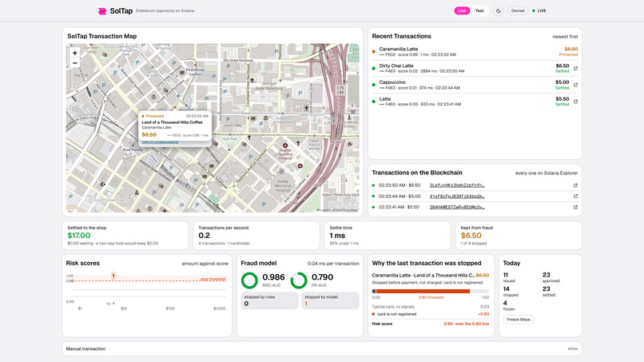
Task: Click the 11 issued count in Today
Action: (x=506, y=275)
